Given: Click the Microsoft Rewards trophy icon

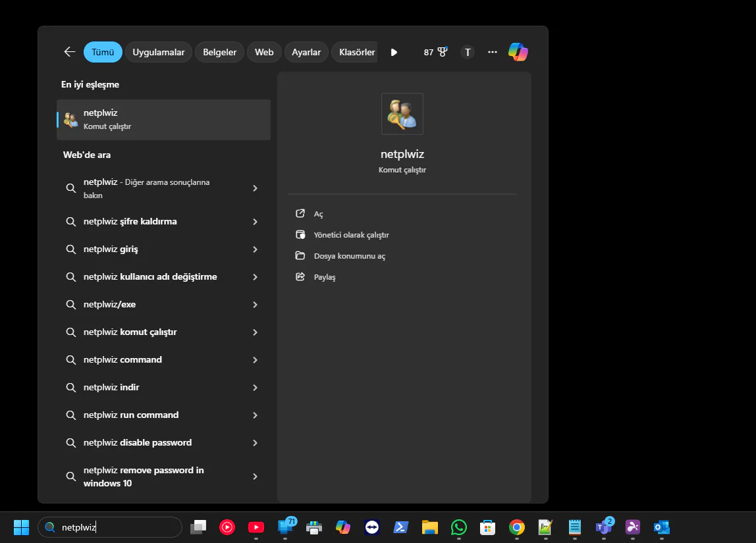Looking at the screenshot, I should click(441, 51).
